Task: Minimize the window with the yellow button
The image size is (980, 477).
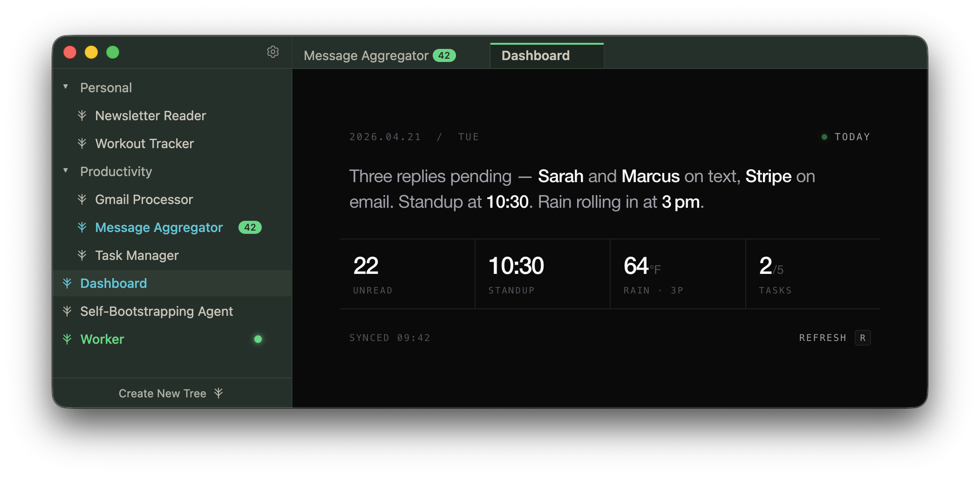Action: pyautogui.click(x=91, y=52)
